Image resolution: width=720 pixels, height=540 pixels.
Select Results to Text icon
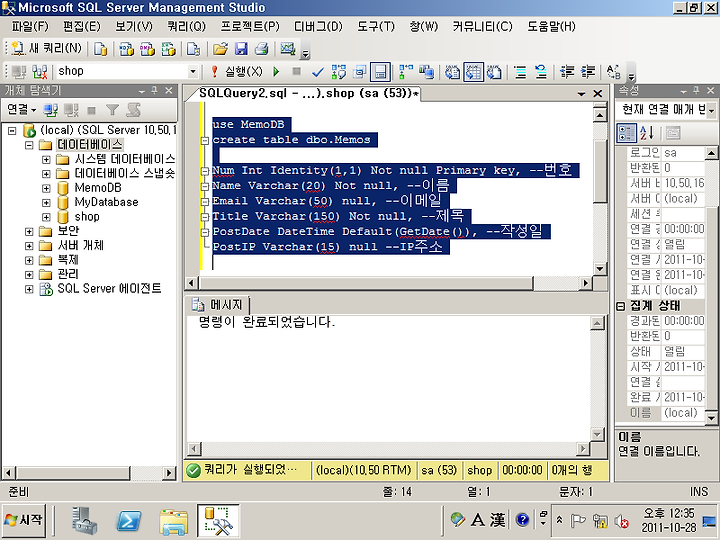pos(452,72)
